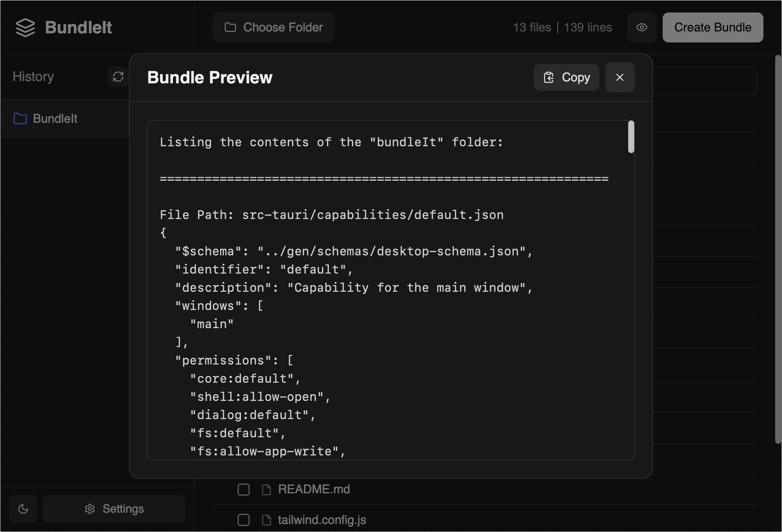Close the Bundle Preview dialog
The height and width of the screenshot is (532, 782).
coord(619,78)
